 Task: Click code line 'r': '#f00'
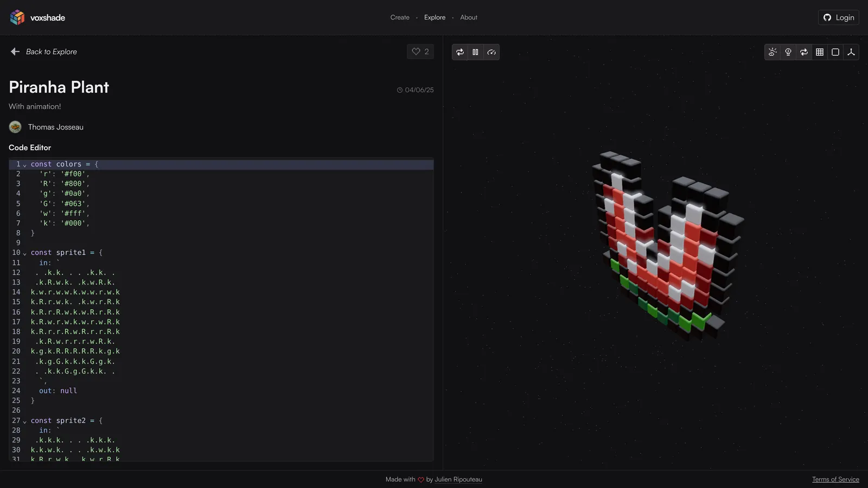tap(65, 174)
